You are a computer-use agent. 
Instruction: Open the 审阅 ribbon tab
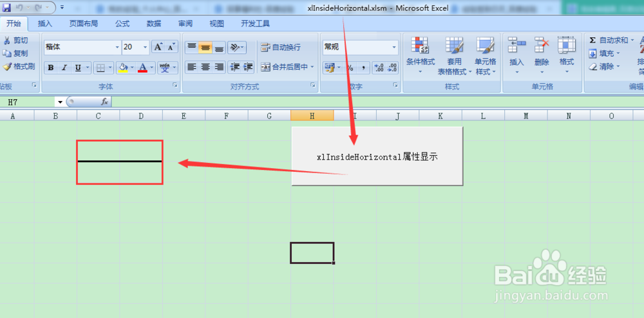pyautogui.click(x=185, y=24)
